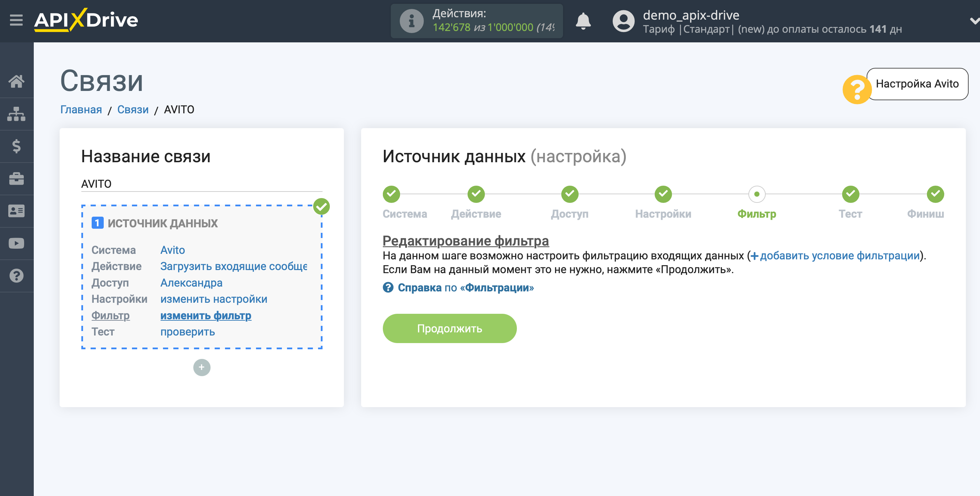
Task: Go to Home in sidebar
Action: 16,81
